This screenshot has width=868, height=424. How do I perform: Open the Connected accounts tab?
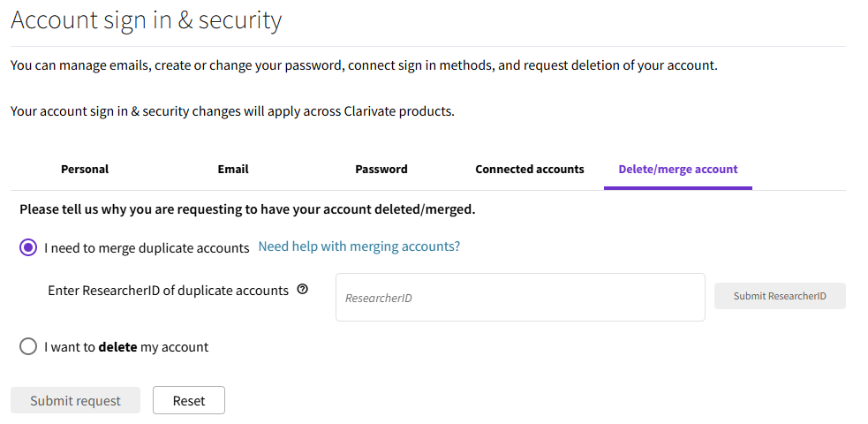point(530,169)
